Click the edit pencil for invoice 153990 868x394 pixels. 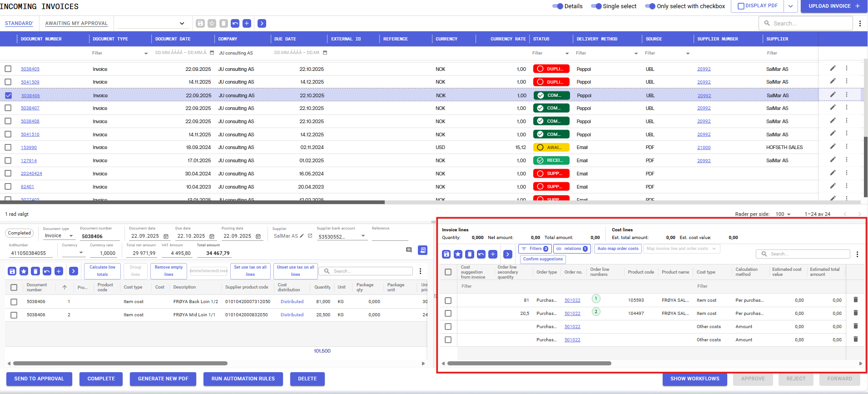tap(833, 146)
